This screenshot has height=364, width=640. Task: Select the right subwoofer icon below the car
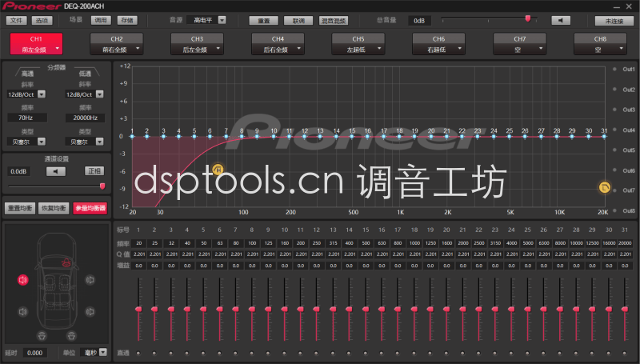point(71,336)
